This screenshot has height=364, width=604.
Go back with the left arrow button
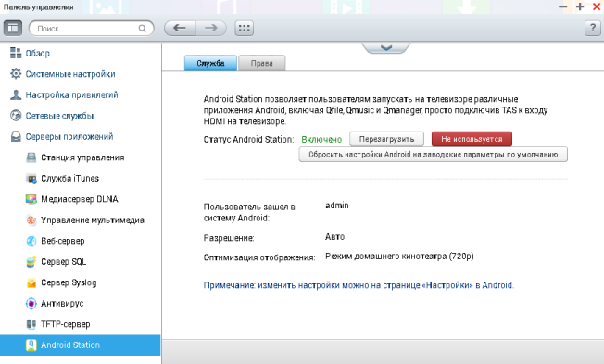tap(180, 28)
